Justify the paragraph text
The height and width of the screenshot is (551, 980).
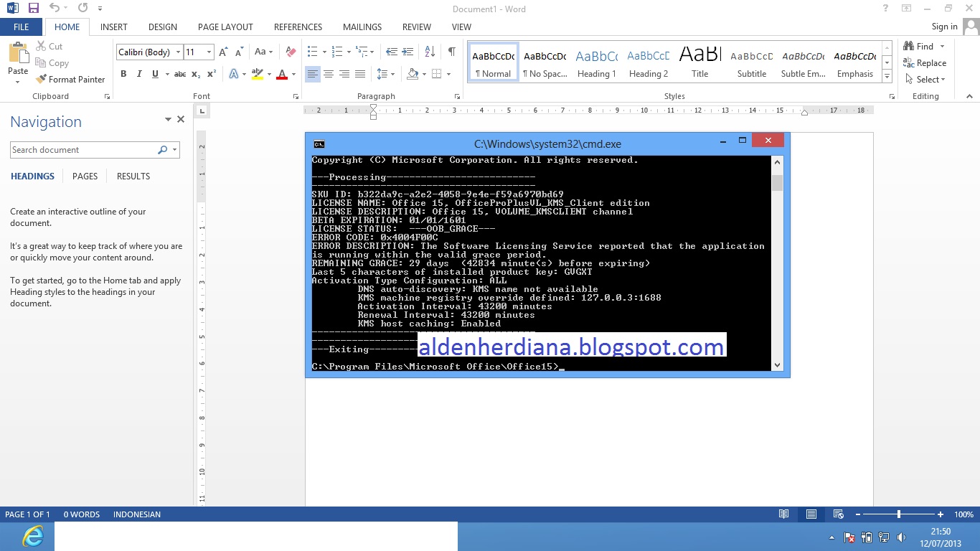[360, 74]
